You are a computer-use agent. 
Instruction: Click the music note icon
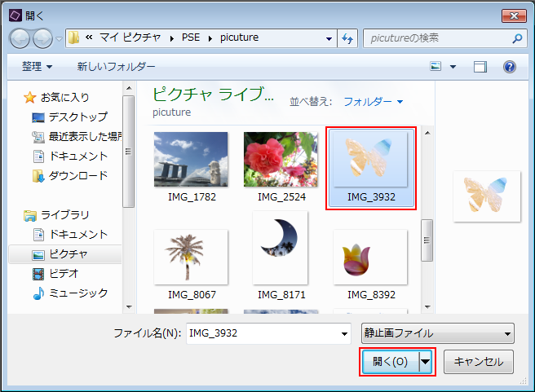click(x=38, y=293)
